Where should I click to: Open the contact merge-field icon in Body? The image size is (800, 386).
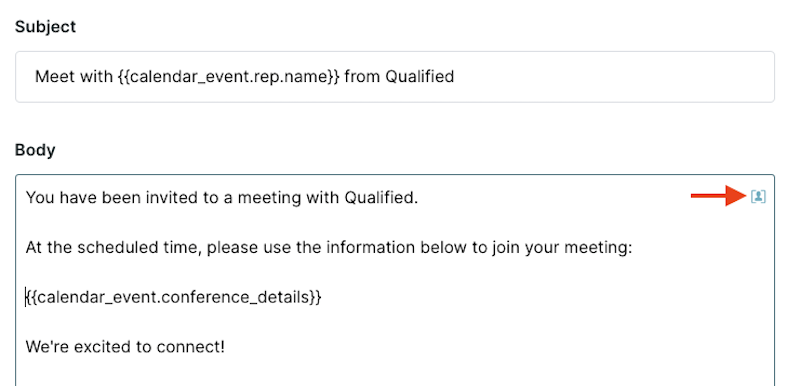click(758, 196)
